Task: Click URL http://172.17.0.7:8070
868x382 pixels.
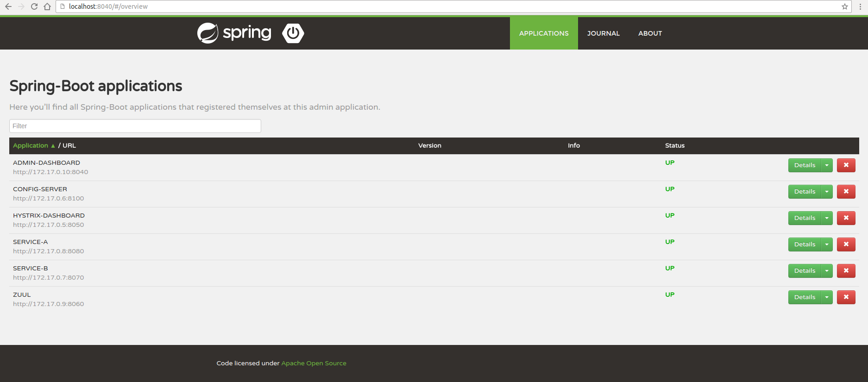Action: coord(49,277)
